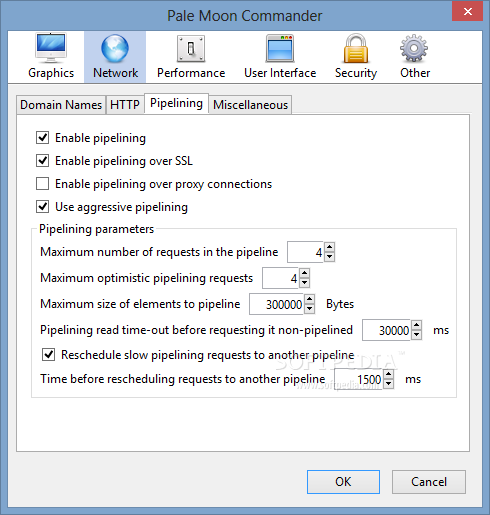Enable pipelining over proxy connections
Screen dimensions: 490x515
43,183
